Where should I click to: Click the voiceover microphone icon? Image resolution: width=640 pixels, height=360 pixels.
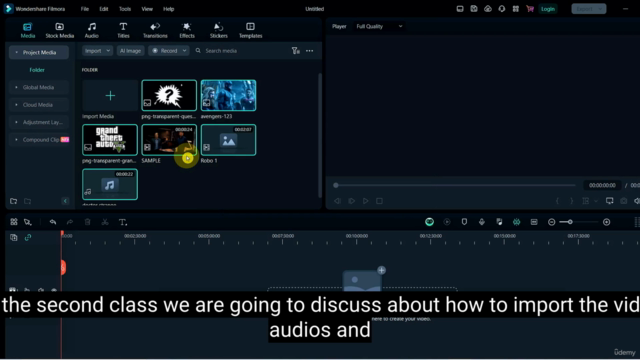(x=482, y=222)
